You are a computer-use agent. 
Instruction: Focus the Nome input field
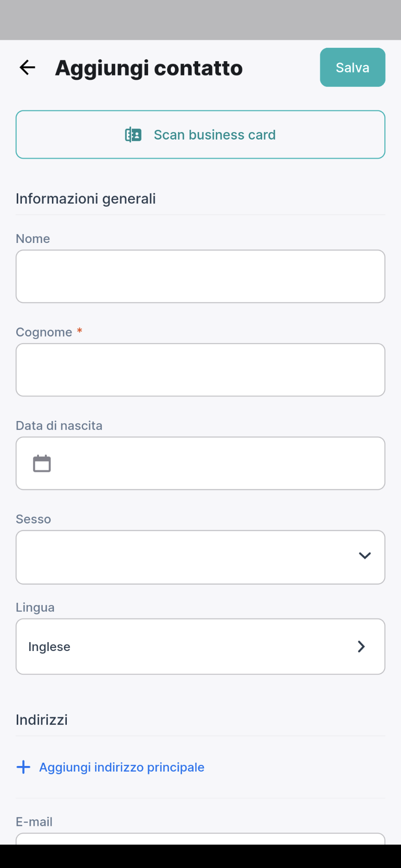coord(200,276)
